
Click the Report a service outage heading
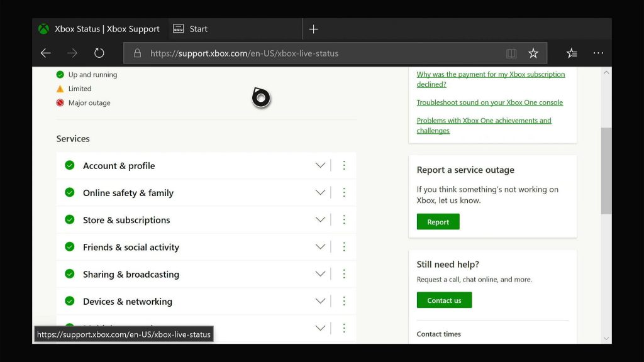tap(465, 170)
